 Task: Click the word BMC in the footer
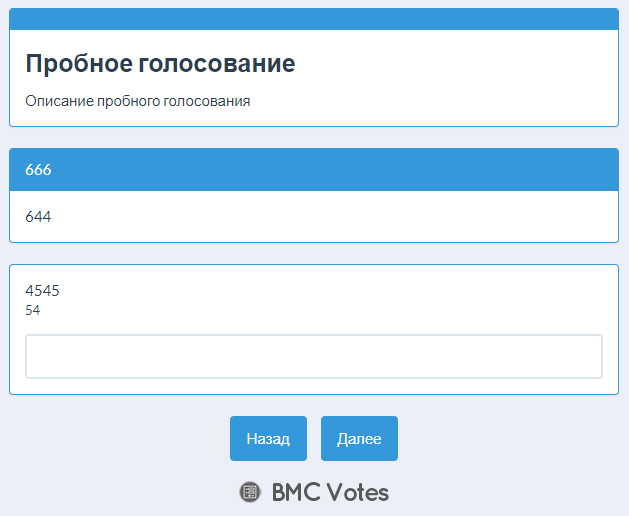pyautogui.click(x=296, y=492)
